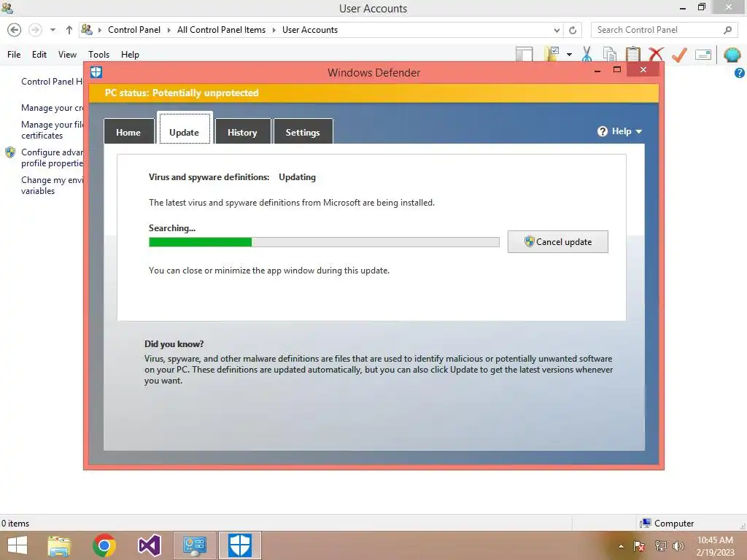747x560 pixels.
Task: Click the Help question mark icon in Defender
Action: [x=602, y=131]
